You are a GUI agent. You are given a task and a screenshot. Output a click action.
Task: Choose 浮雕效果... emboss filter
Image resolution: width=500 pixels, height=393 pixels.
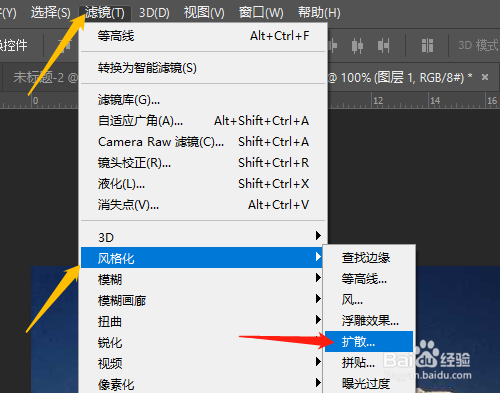369,321
